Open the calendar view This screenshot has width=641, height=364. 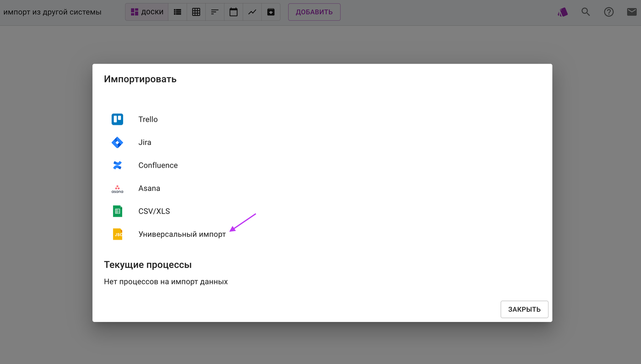234,12
